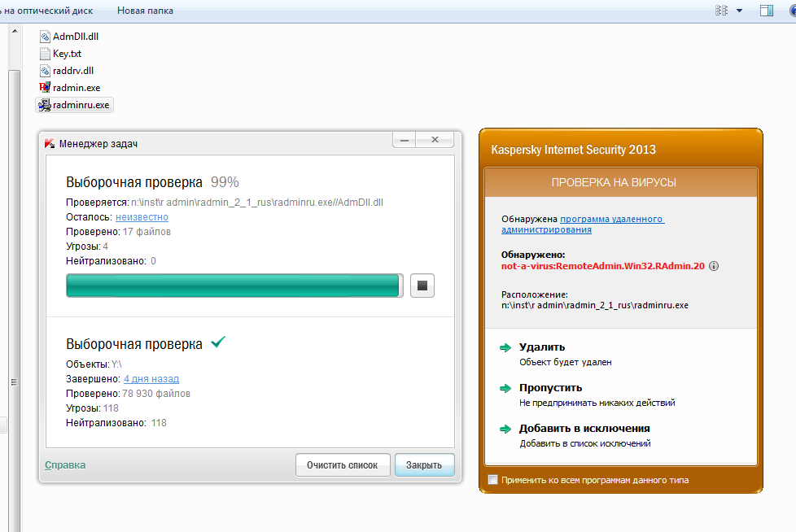Choose Пропустить to take no action
796x532 pixels.
pyautogui.click(x=550, y=388)
